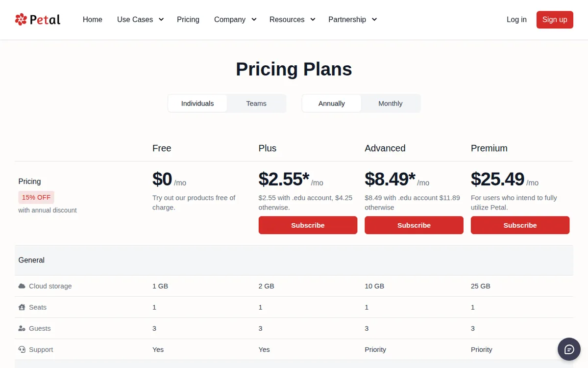This screenshot has width=588, height=368.
Task: Click the Log in link
Action: tap(516, 20)
